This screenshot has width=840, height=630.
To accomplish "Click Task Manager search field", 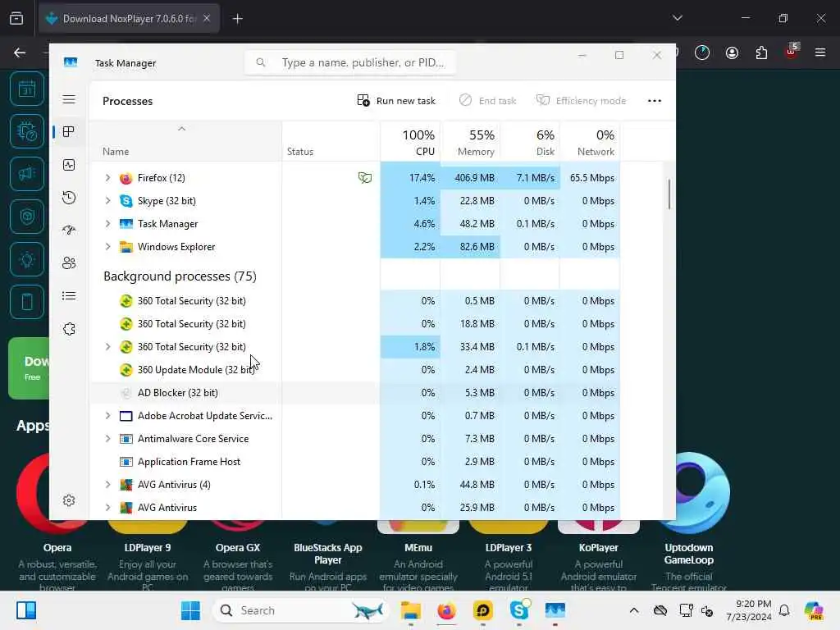I will coord(350,62).
